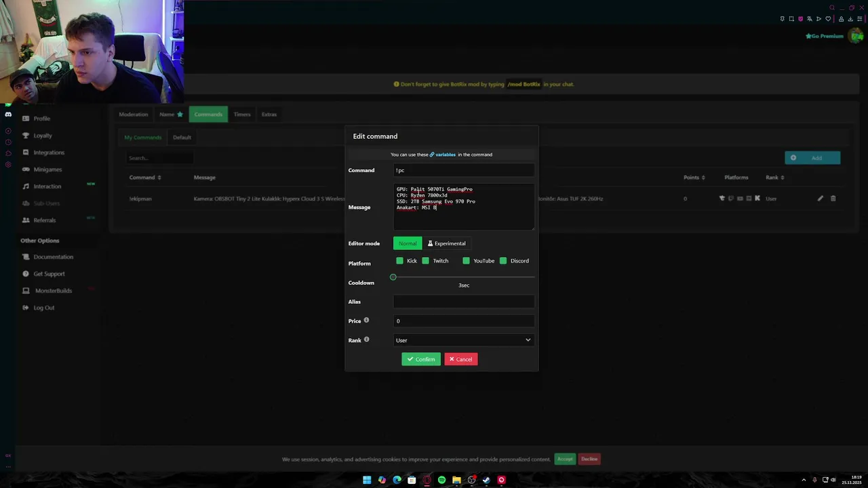Sort by the Points column header
Image resolution: width=868 pixels, height=488 pixels.
pyautogui.click(x=694, y=178)
